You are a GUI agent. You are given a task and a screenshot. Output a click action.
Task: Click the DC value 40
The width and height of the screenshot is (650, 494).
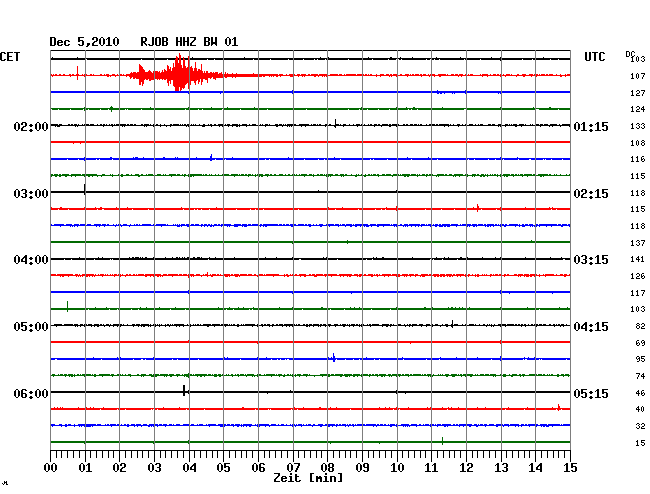[640, 409]
